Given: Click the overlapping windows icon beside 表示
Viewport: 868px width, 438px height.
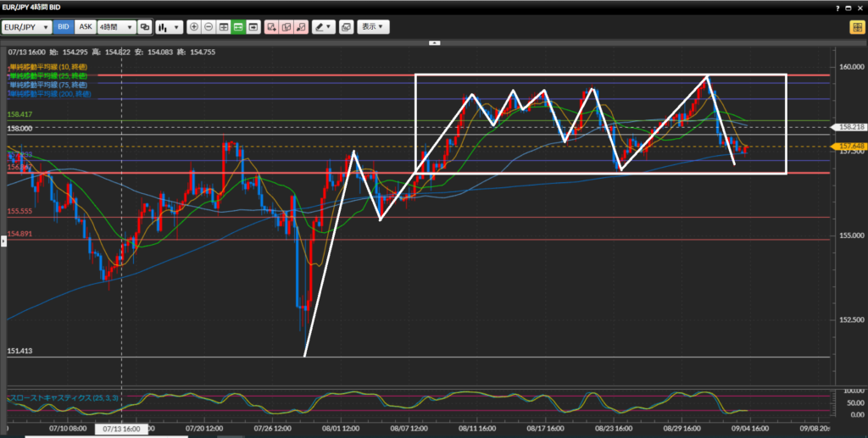Looking at the screenshot, I should click(346, 27).
